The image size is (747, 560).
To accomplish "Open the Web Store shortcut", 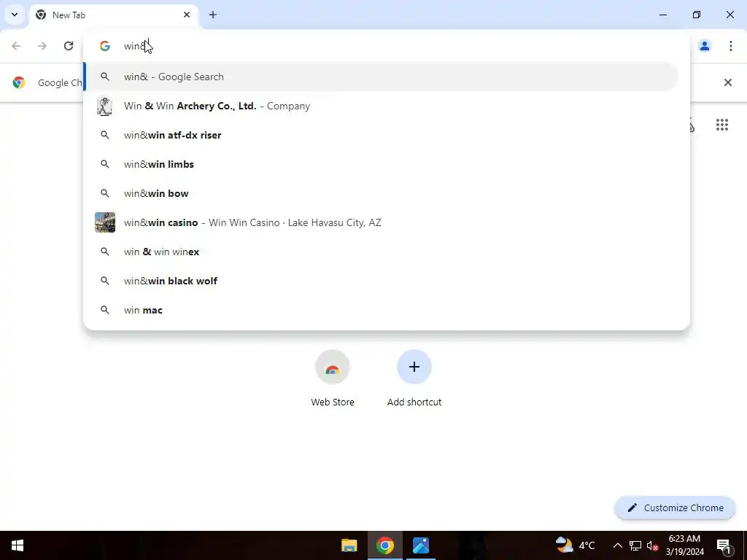I will tap(333, 378).
